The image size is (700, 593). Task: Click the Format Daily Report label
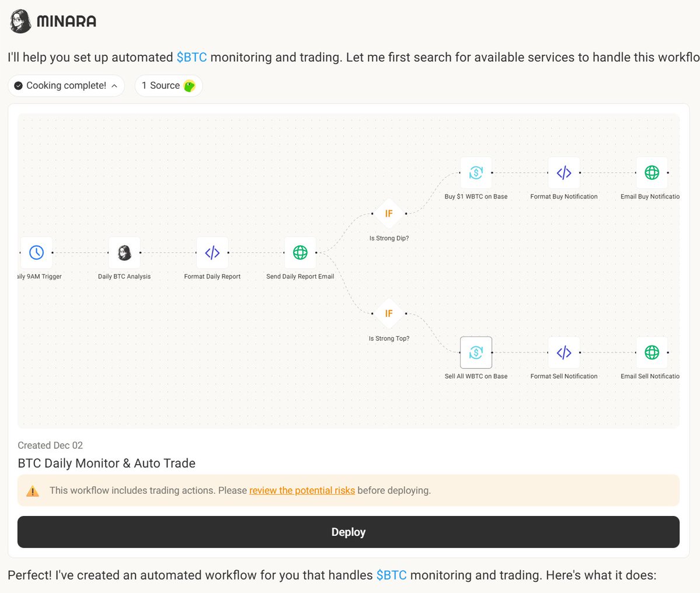(x=212, y=277)
